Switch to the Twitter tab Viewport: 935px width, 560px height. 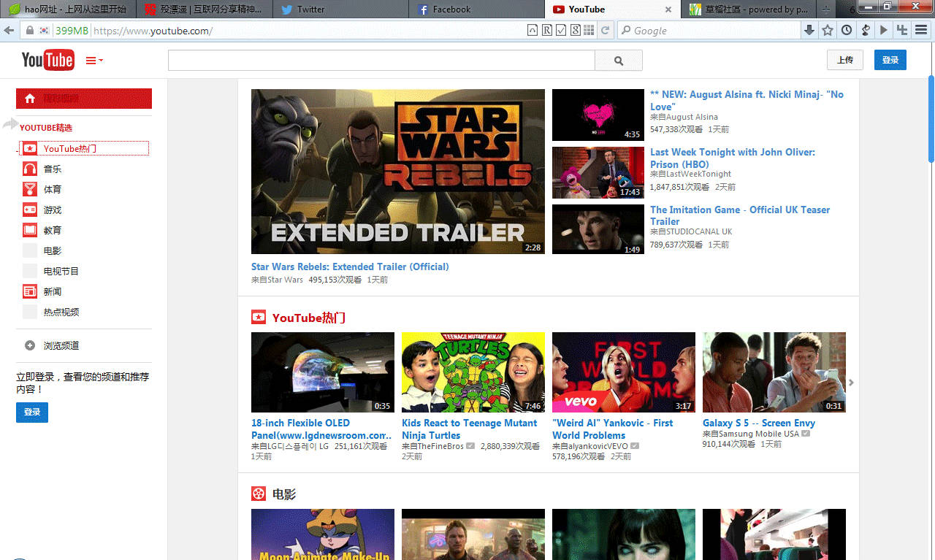340,9
